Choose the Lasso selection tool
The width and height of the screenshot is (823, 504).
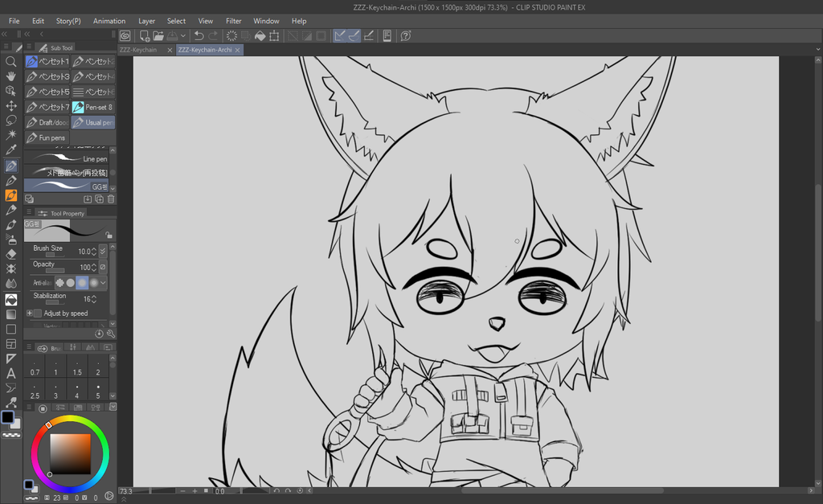pos(11,121)
